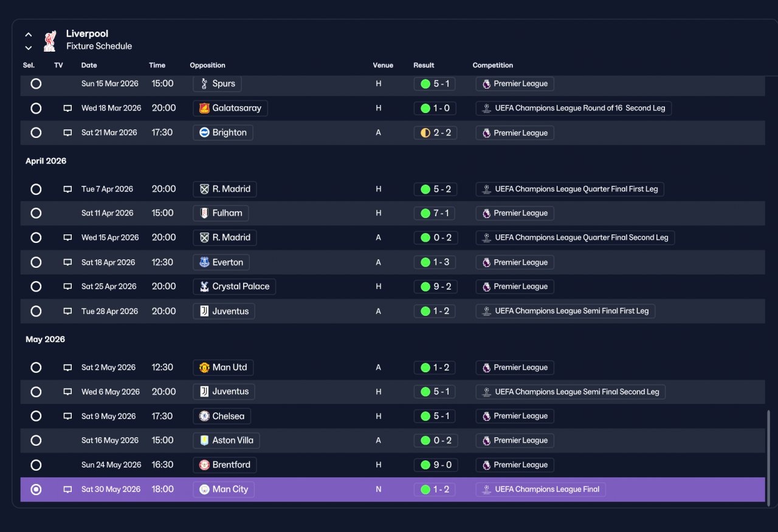Click down chevron beside Fixture Schedule

[29, 47]
